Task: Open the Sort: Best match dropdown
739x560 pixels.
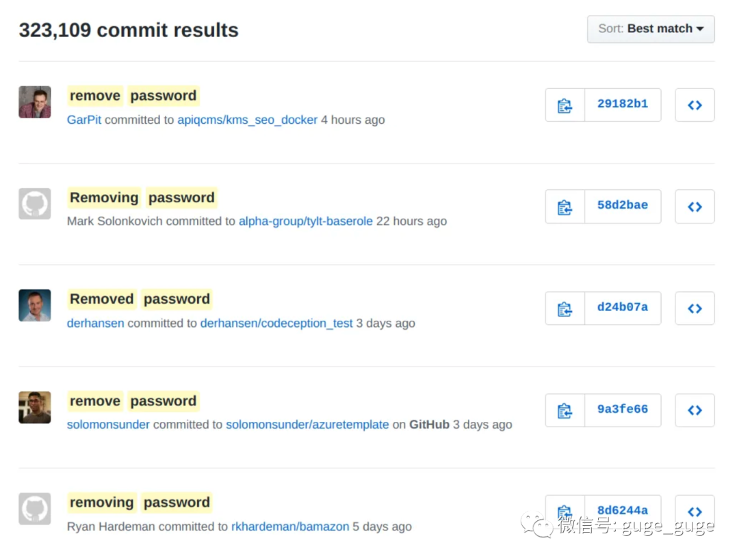Action: pyautogui.click(x=651, y=29)
